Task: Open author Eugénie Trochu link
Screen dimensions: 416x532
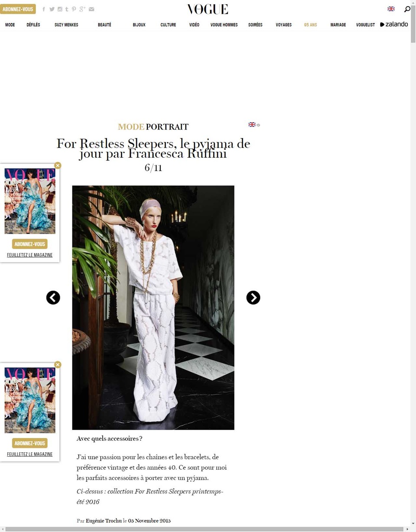Action: [x=104, y=520]
